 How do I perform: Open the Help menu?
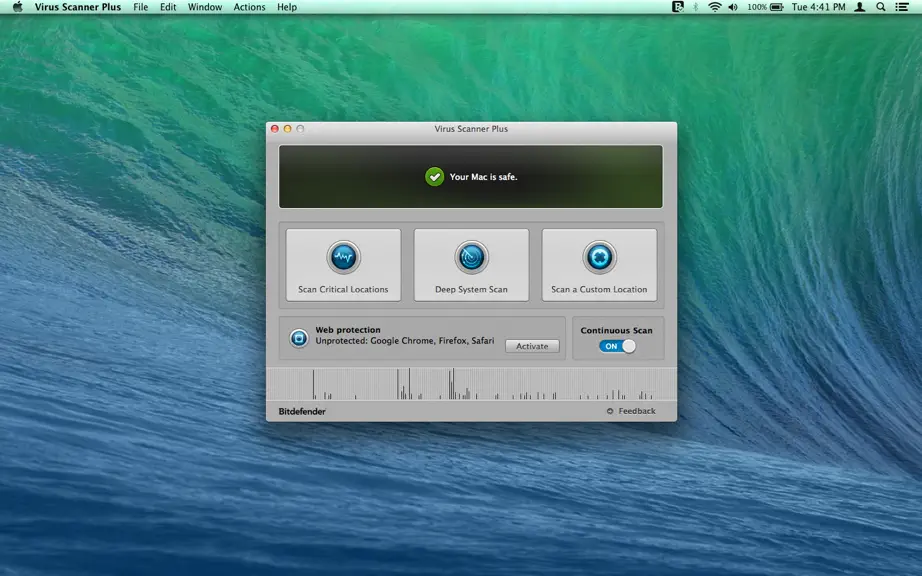[287, 7]
